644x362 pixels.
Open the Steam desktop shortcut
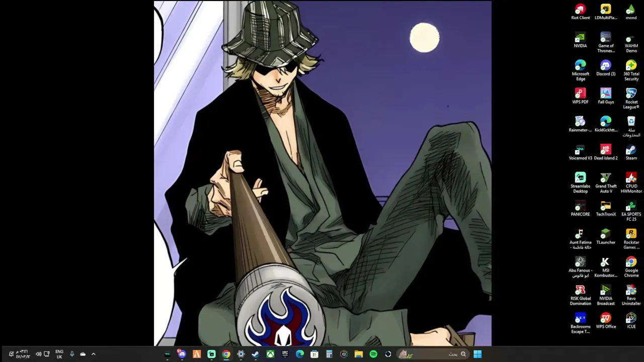tap(631, 153)
